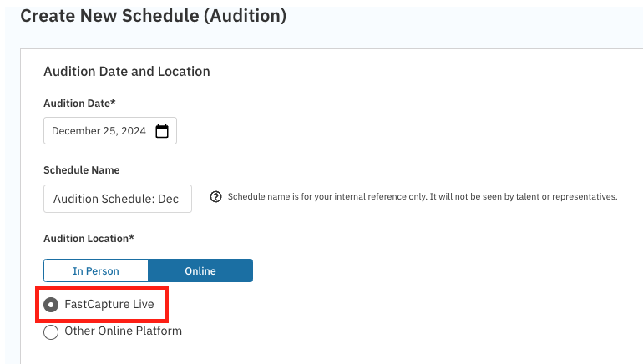
Task: Select the FastCapture Live radio button
Action: 51,305
